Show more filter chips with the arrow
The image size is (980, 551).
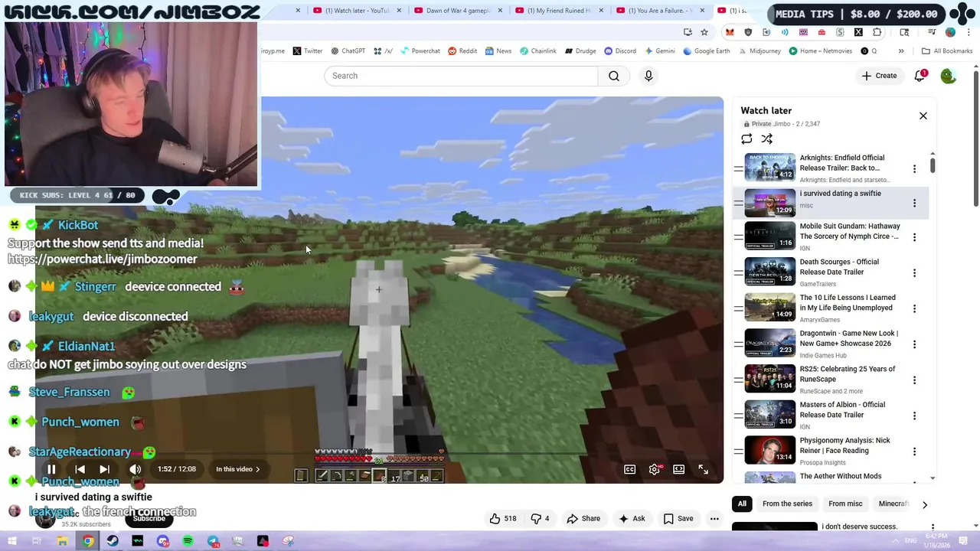924,504
